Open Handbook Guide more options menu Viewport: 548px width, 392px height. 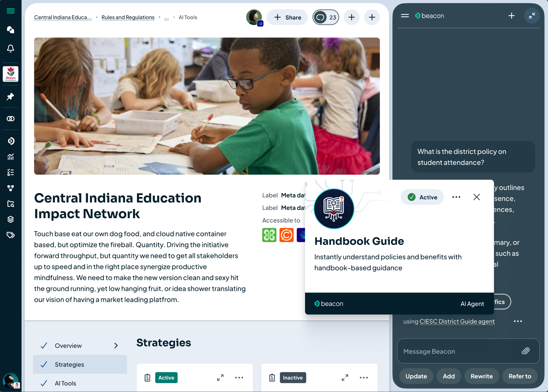(x=456, y=197)
